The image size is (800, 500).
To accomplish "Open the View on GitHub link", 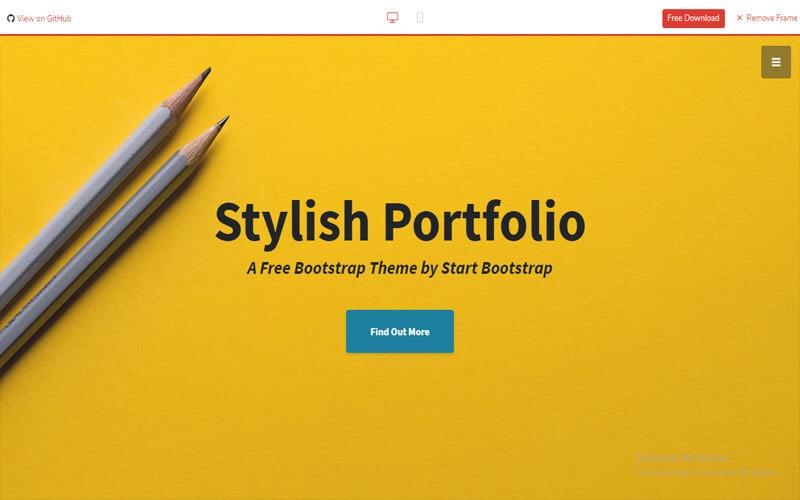I will tap(39, 18).
